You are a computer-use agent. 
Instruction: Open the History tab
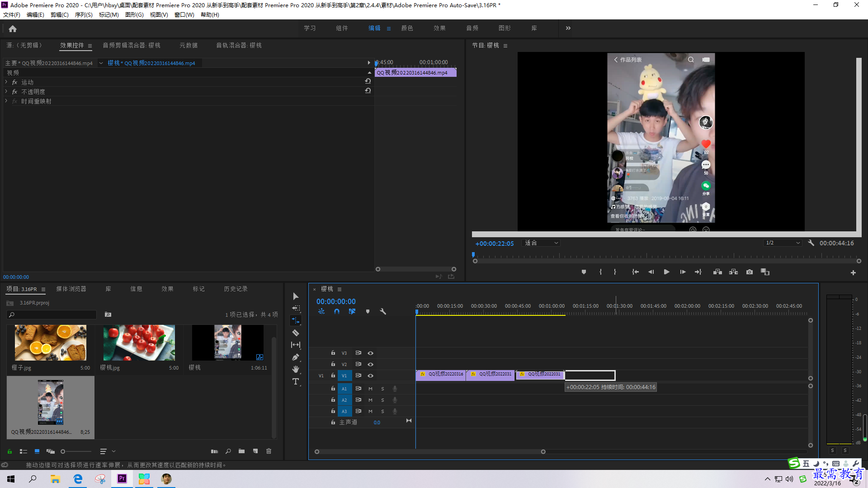pyautogui.click(x=236, y=289)
